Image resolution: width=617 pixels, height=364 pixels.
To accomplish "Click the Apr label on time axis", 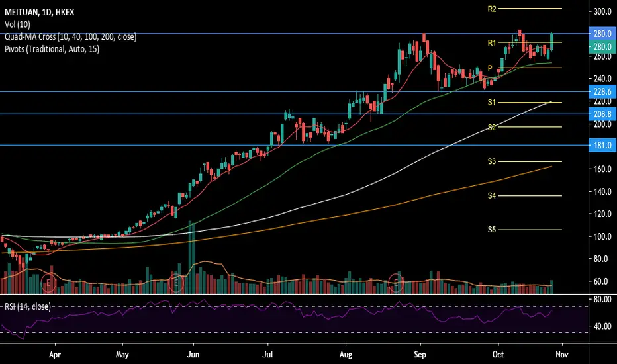I will point(55,355).
